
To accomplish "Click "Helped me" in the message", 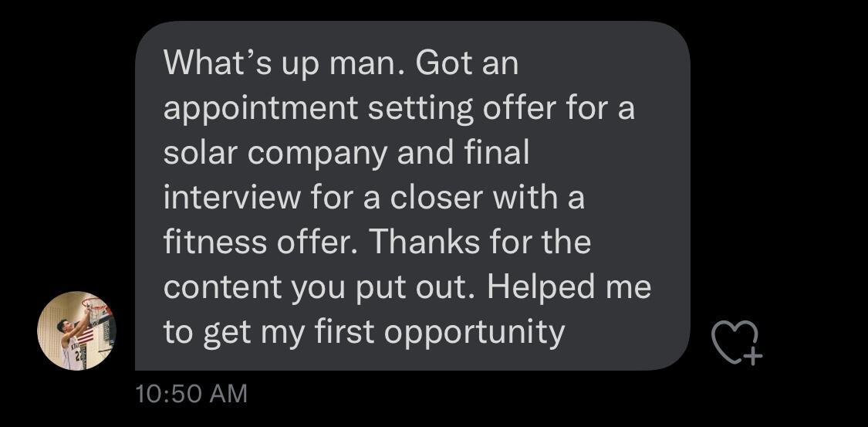I will click(569, 287).
